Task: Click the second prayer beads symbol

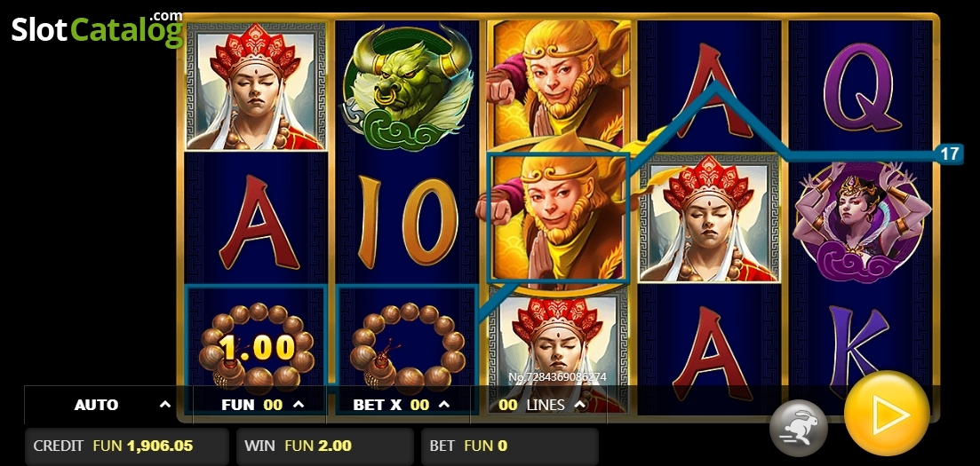Action: click(x=407, y=347)
